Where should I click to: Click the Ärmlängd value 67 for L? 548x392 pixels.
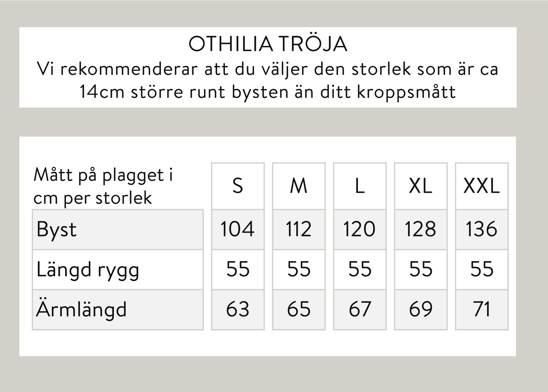360,309
